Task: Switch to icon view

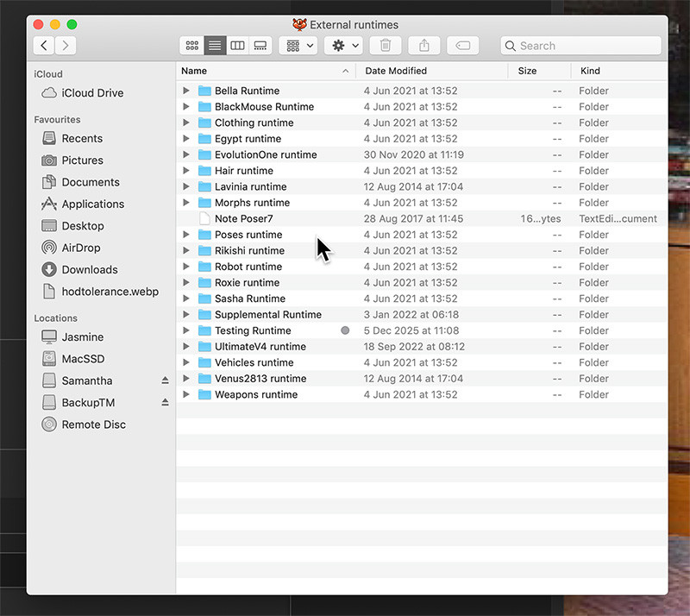Action: click(192, 46)
